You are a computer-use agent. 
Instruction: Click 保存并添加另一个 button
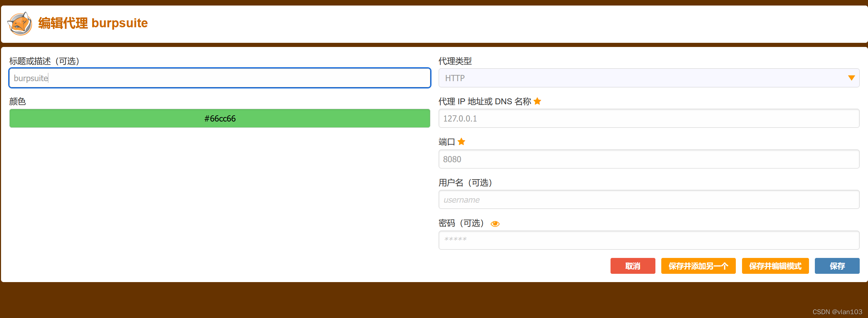click(x=698, y=266)
